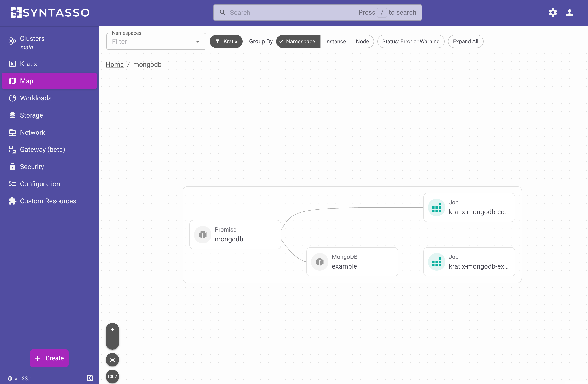
Task: Open Storage section
Action: (x=49, y=115)
